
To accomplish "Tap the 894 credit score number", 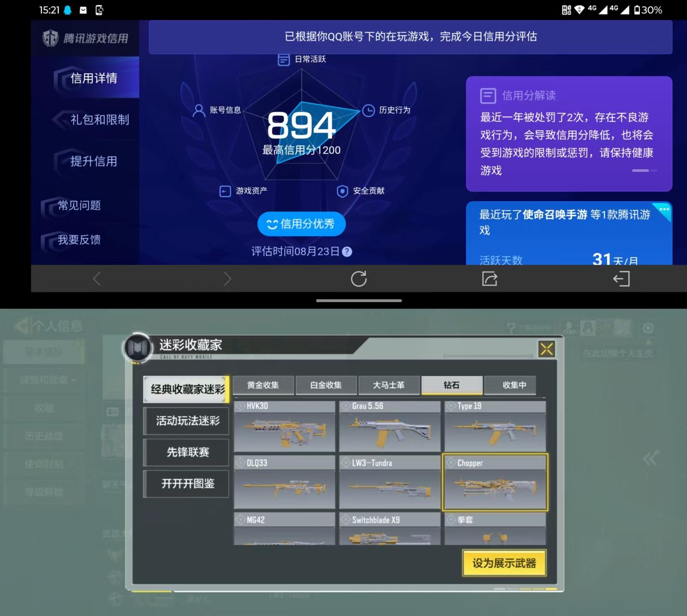I will point(302,126).
